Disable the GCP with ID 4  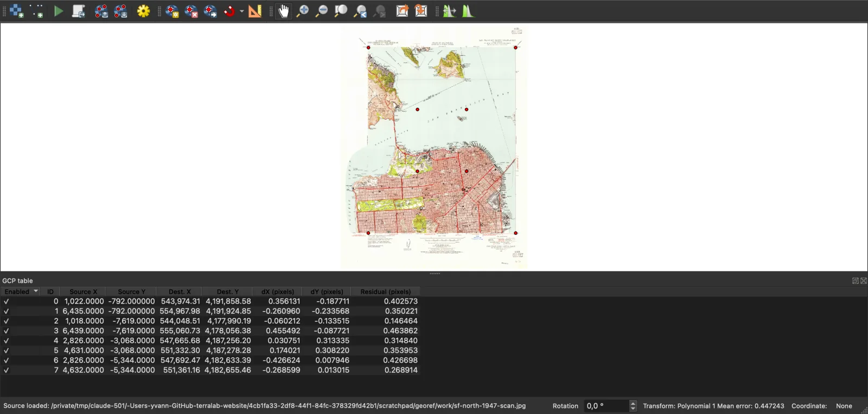pyautogui.click(x=7, y=341)
